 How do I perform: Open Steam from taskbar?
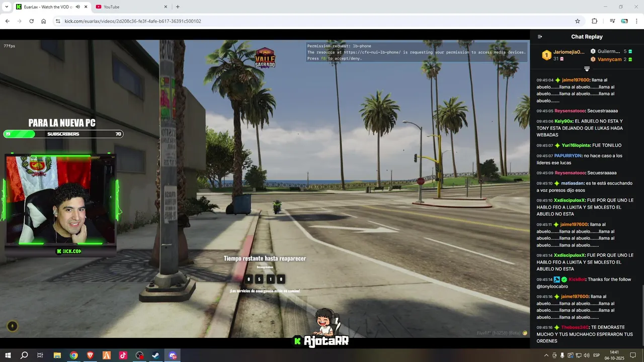156,355
